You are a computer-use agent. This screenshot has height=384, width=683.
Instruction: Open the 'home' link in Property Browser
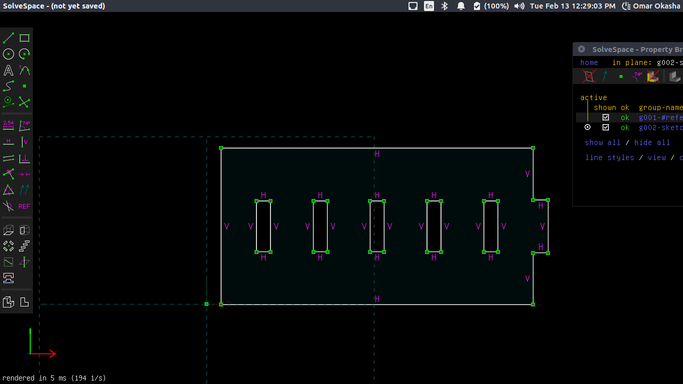coord(589,63)
